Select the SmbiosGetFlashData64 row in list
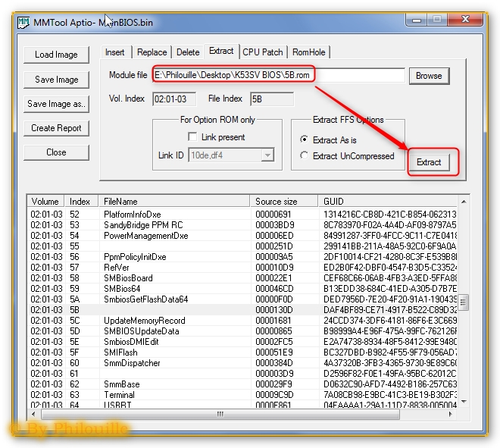The height and width of the screenshot is (448, 500). point(145,299)
